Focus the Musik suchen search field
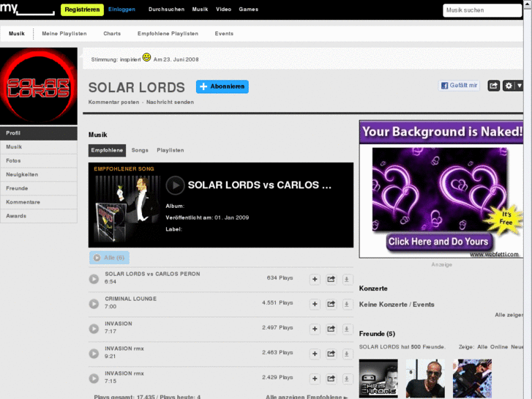This screenshot has width=532, height=399. [x=482, y=10]
